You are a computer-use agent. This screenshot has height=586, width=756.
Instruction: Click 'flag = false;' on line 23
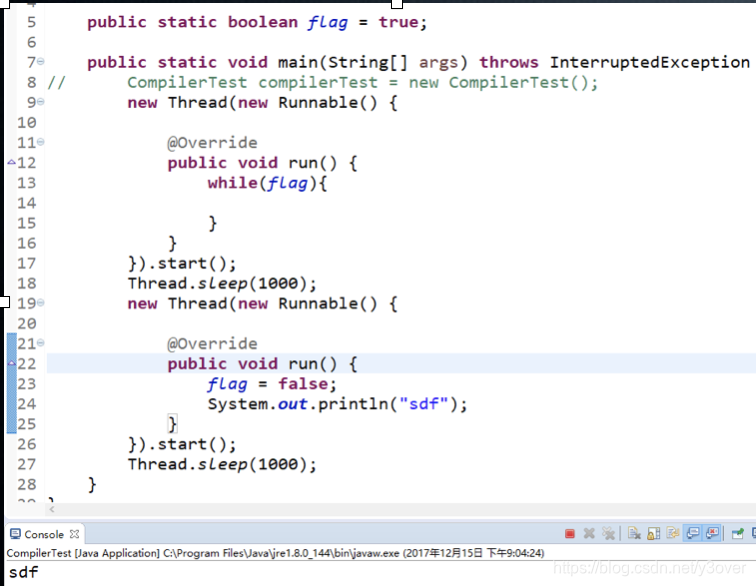272,384
